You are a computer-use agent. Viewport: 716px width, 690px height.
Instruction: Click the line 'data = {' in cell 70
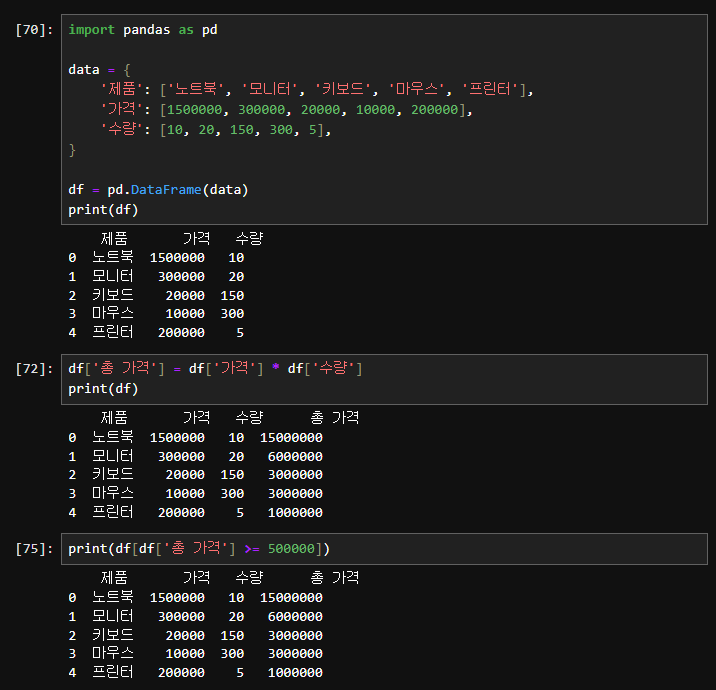(99, 70)
